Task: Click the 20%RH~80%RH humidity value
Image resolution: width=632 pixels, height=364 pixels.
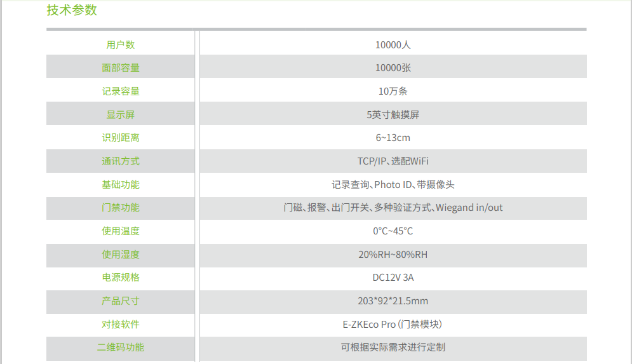Action: coord(393,254)
